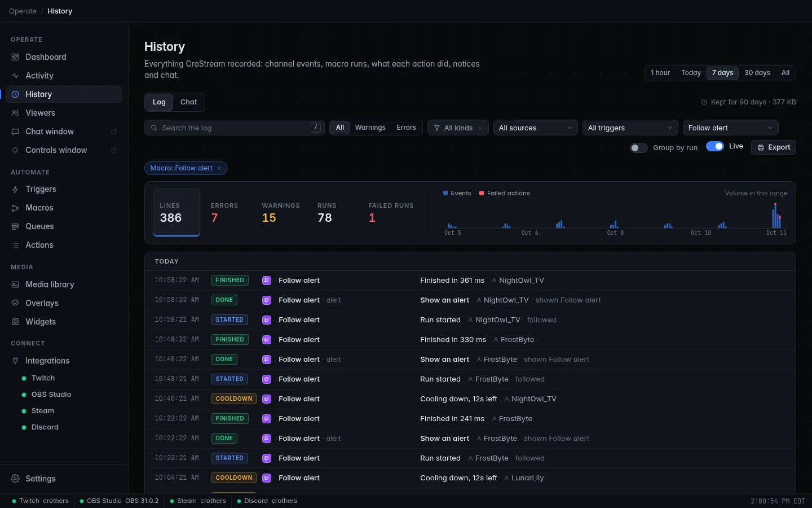The image size is (812, 508).
Task: Open the OBS Studio integration
Action: (51, 395)
